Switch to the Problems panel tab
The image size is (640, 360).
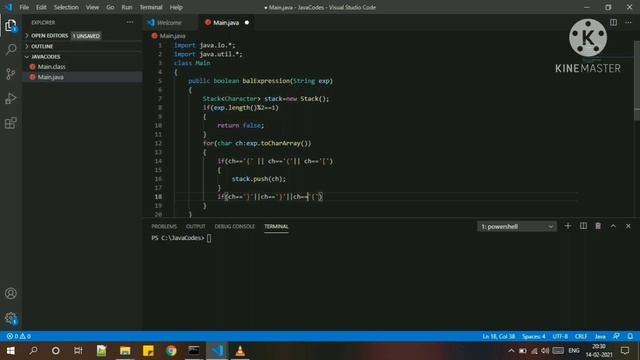point(164,227)
